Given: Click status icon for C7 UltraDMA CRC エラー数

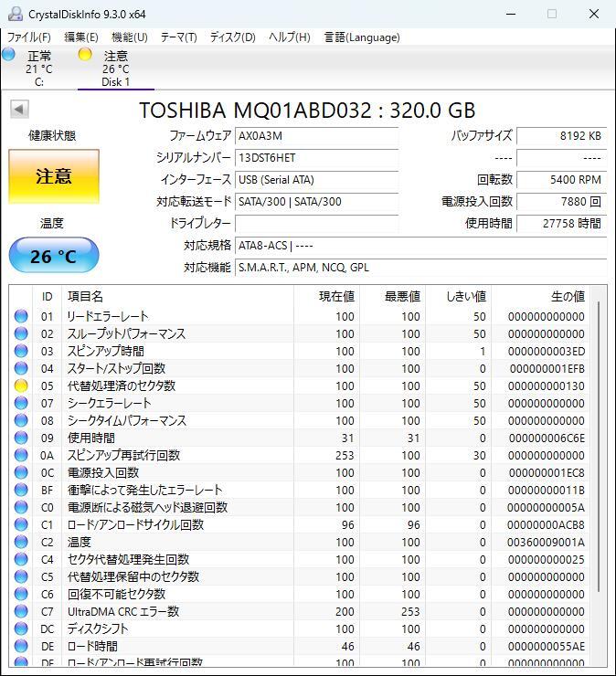Looking at the screenshot, I should [21, 611].
